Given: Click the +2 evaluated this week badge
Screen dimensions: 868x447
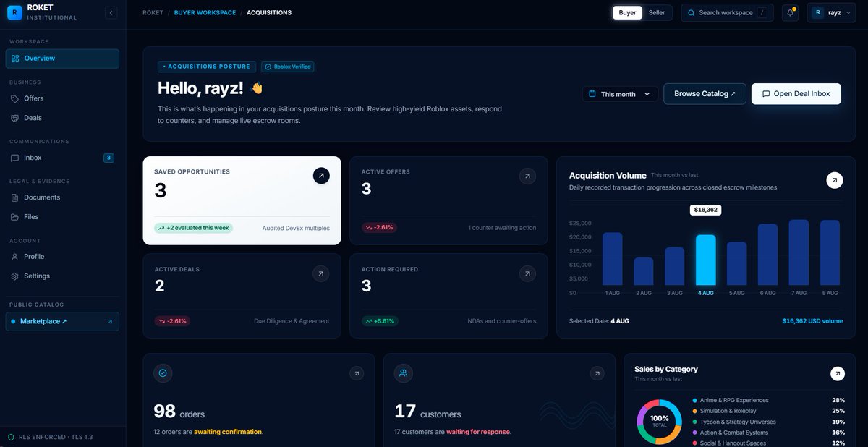Looking at the screenshot, I should (193, 228).
